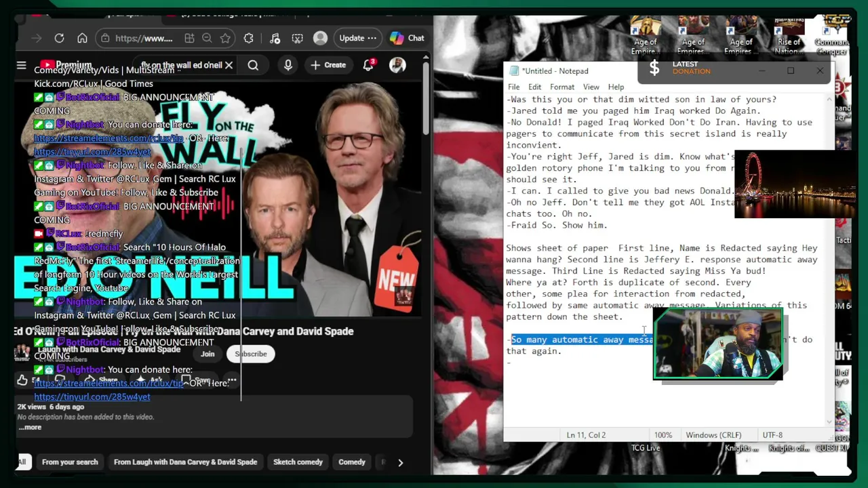Image resolution: width=868 pixels, height=488 pixels.
Task: Open the Notepad File menu
Action: (514, 87)
